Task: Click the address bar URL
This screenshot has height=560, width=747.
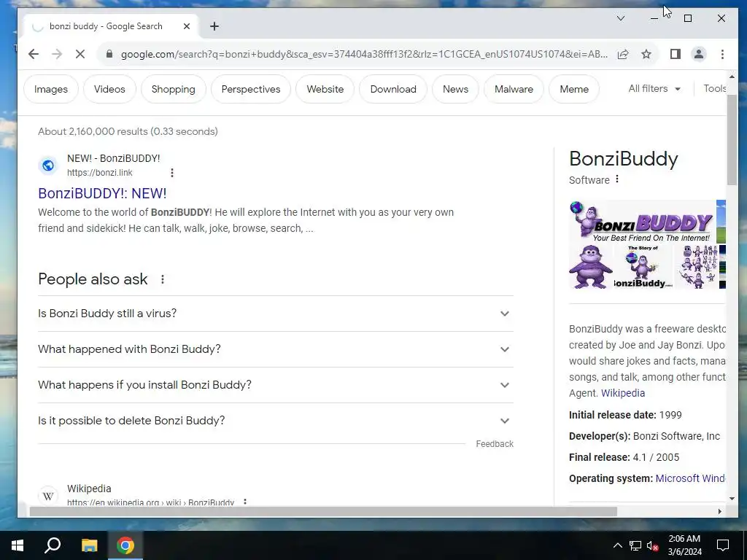Action: (364, 54)
